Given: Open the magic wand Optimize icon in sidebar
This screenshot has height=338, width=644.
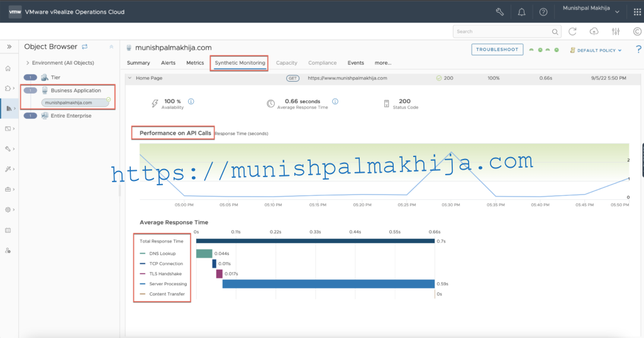Looking at the screenshot, I should coord(8,169).
